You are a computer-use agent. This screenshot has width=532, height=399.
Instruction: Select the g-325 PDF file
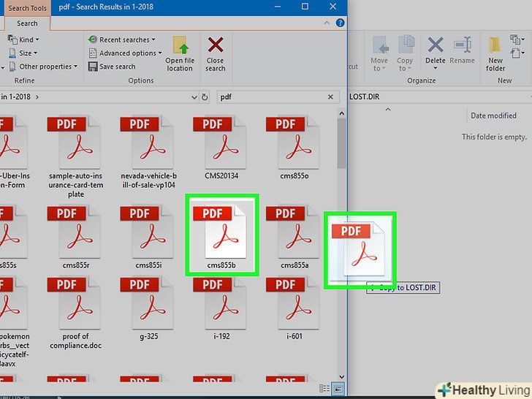point(148,308)
